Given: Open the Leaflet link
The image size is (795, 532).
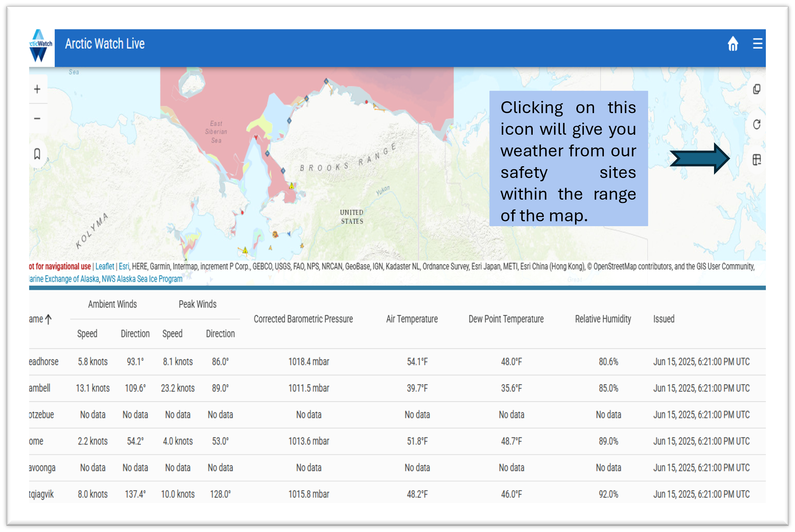Looking at the screenshot, I should pyautogui.click(x=105, y=267).
